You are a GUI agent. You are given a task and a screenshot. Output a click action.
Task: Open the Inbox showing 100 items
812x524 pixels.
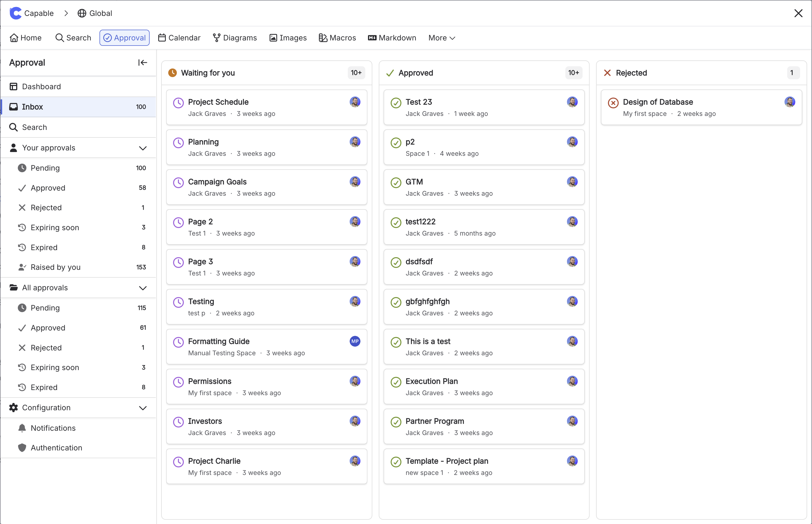pos(32,106)
